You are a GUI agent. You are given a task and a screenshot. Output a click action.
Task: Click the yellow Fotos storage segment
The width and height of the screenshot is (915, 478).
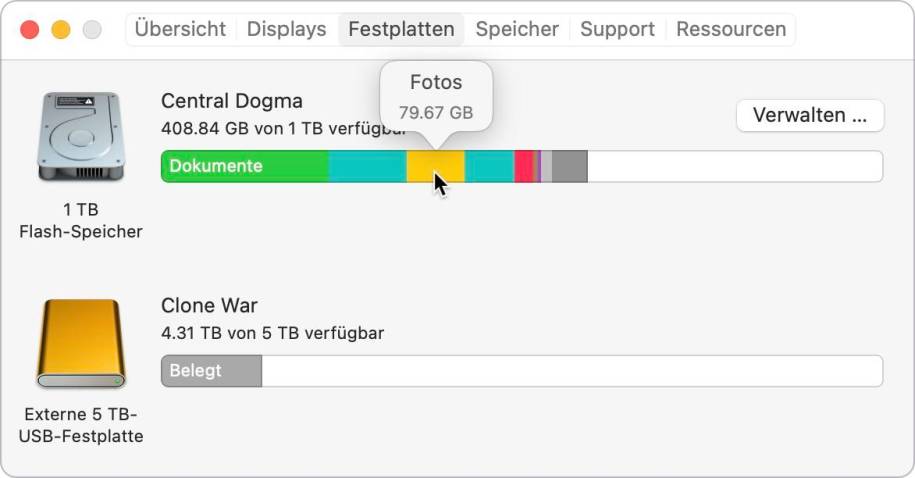(x=435, y=166)
